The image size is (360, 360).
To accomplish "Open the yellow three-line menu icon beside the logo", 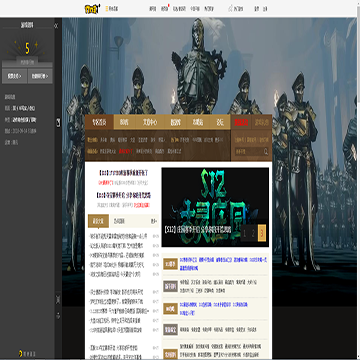I will [x=107, y=9].
